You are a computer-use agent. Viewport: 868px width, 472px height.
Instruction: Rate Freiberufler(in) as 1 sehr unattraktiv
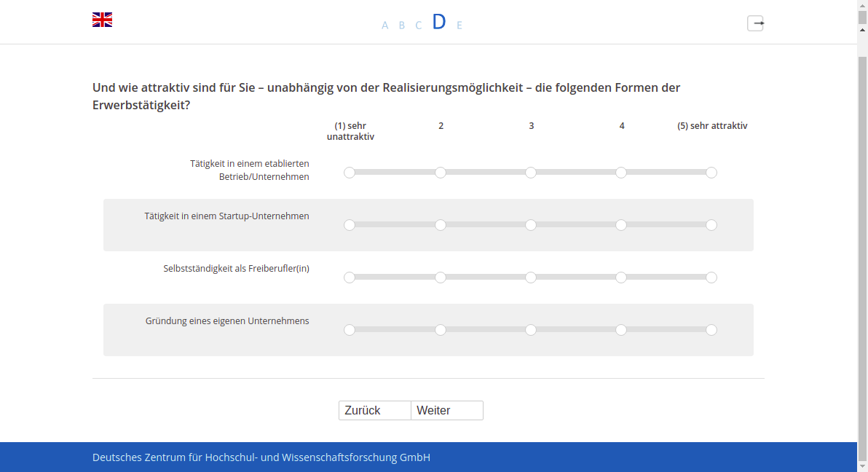[x=350, y=278]
